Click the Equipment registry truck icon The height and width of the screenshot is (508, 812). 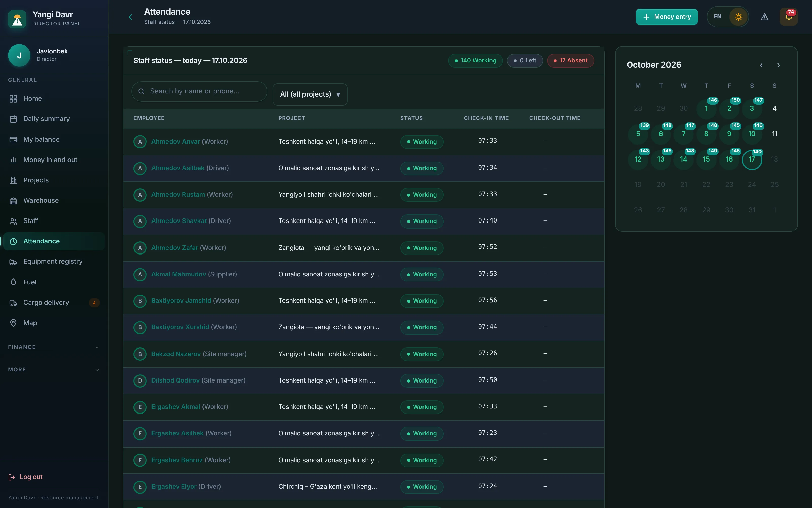[x=13, y=262]
